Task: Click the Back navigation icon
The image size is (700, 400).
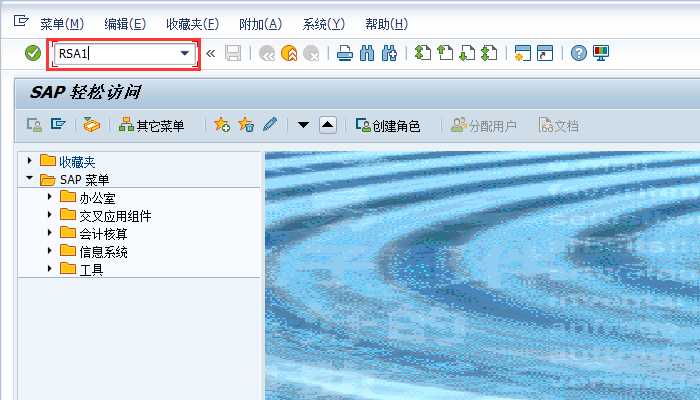Action: tap(267, 54)
